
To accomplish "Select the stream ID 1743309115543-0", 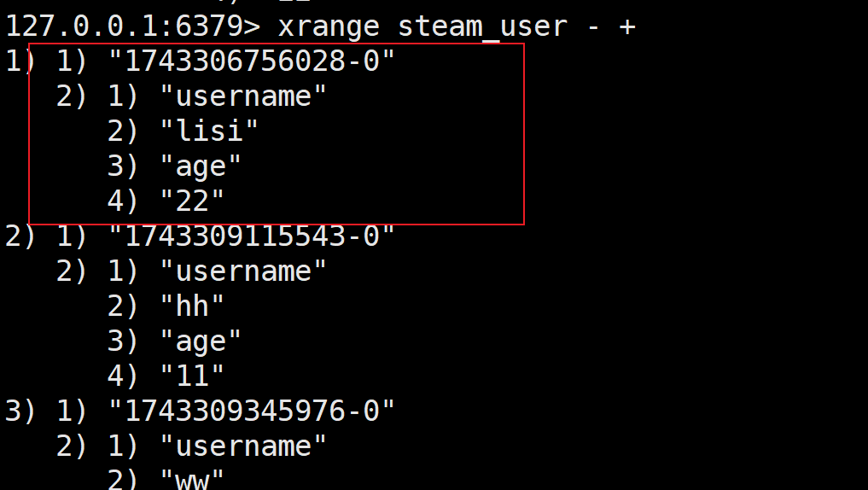I will (x=251, y=236).
